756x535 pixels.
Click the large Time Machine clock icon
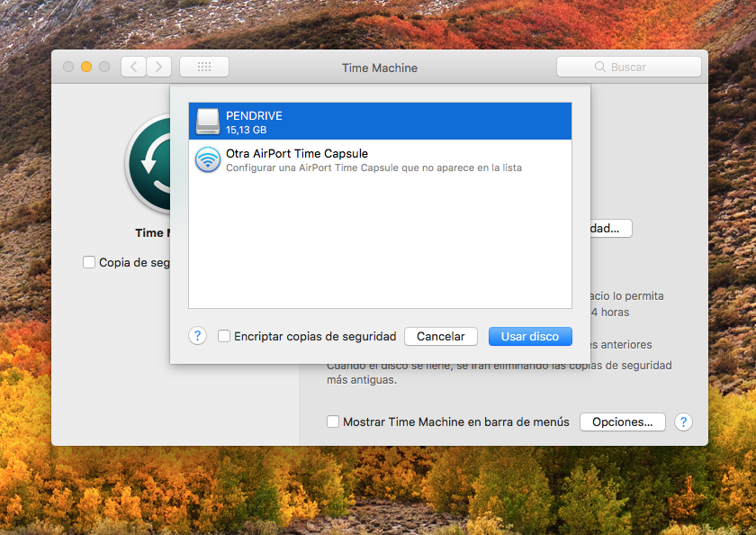(x=149, y=162)
